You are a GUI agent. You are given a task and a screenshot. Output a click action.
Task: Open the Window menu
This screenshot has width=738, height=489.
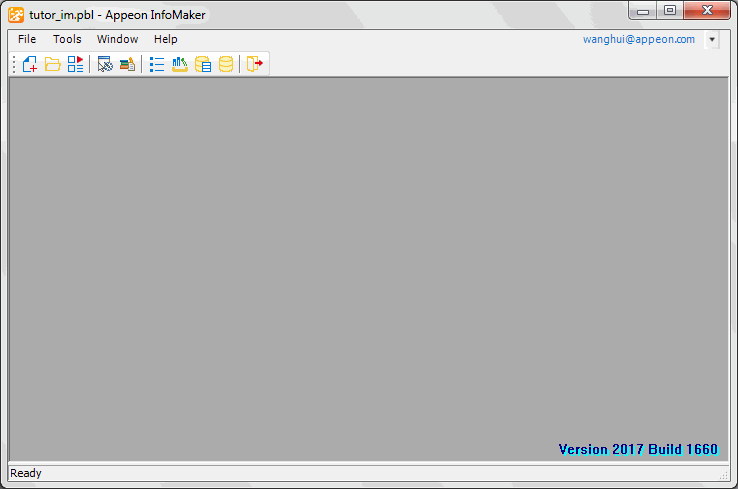(x=118, y=39)
